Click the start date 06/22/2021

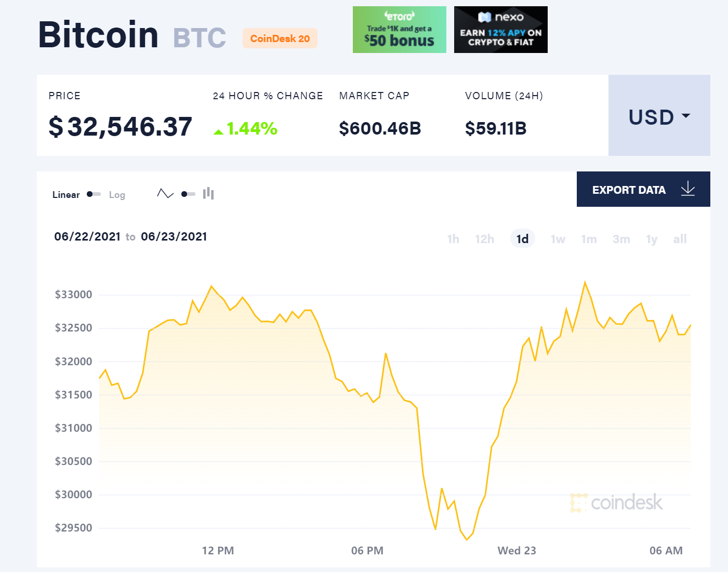(87, 237)
